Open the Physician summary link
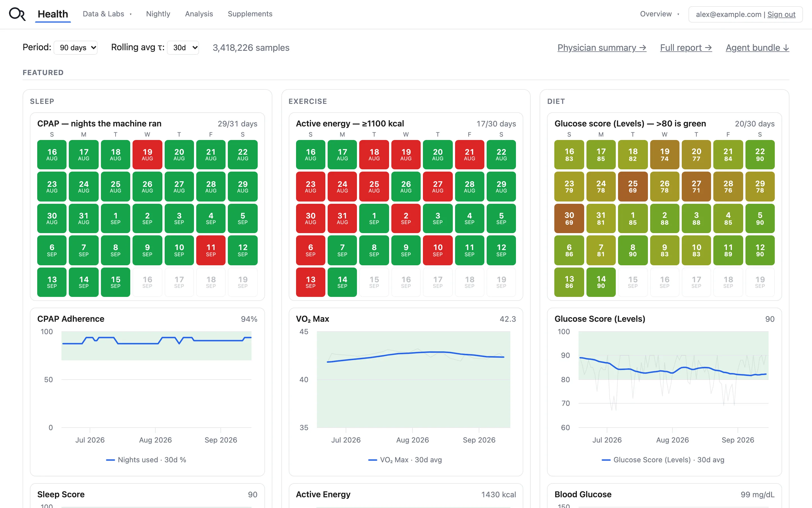The width and height of the screenshot is (812, 508). coord(602,48)
